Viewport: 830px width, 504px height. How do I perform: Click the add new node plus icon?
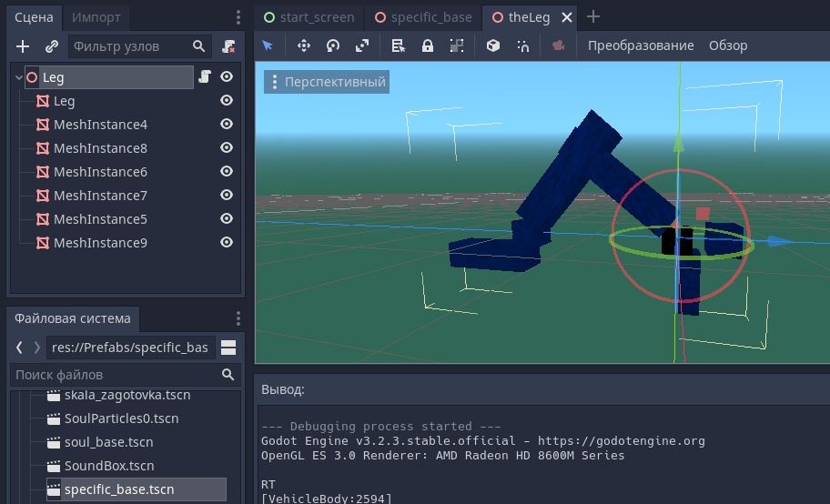24,46
